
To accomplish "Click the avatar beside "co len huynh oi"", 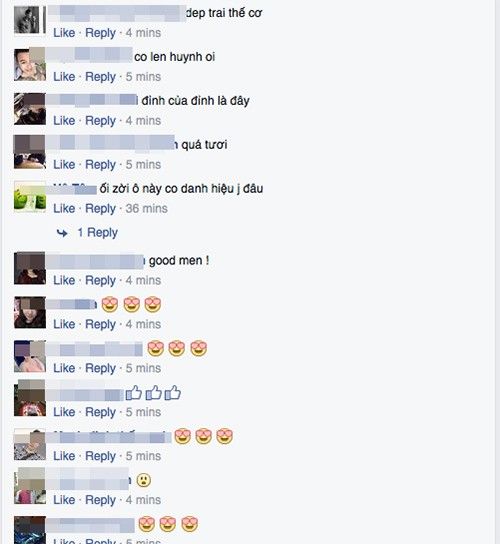I will click(x=30, y=65).
